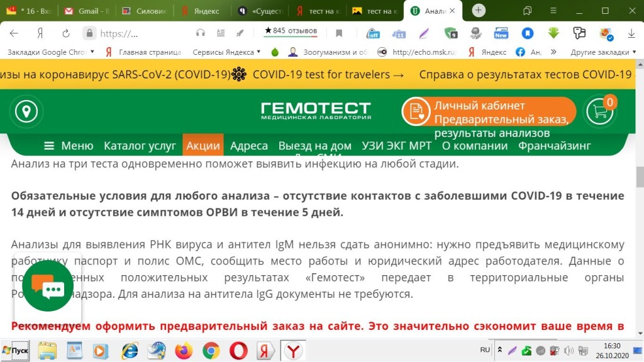Click the page vertical scrollbar thumb
Image resolution: width=644 pixels, height=362 pixels.
639,175
